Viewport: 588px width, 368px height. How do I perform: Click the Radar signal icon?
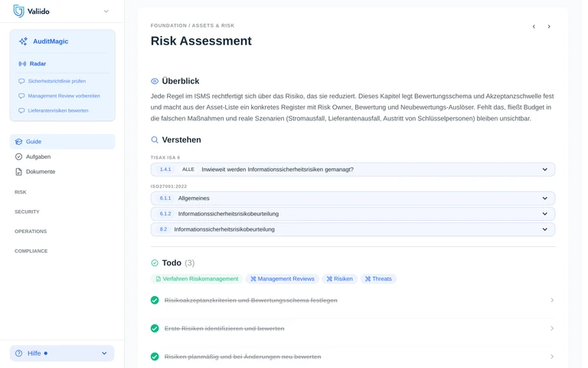coord(22,64)
